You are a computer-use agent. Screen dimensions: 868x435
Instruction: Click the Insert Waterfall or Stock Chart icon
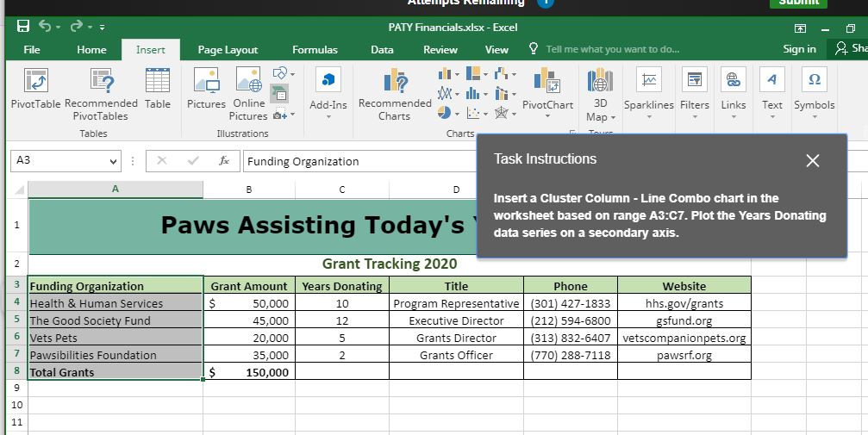click(501, 73)
